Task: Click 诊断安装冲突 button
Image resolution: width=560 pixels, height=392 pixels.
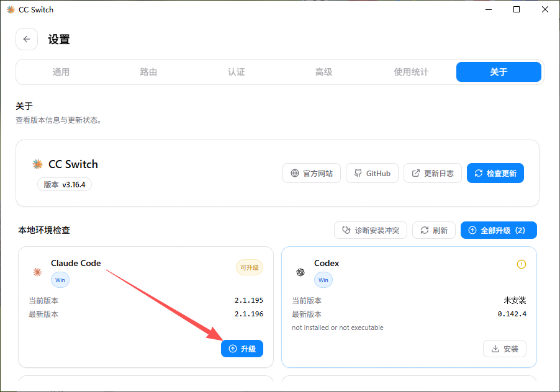Action: (371, 230)
